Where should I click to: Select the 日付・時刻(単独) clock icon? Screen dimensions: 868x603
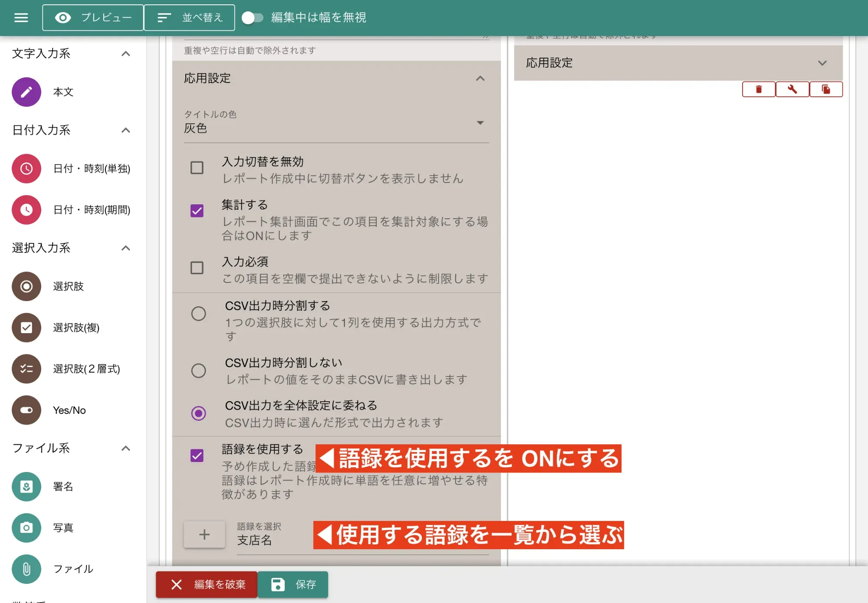26,168
